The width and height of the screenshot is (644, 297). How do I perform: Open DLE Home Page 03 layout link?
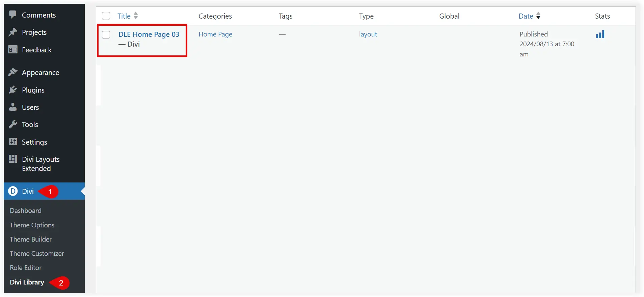click(x=149, y=34)
